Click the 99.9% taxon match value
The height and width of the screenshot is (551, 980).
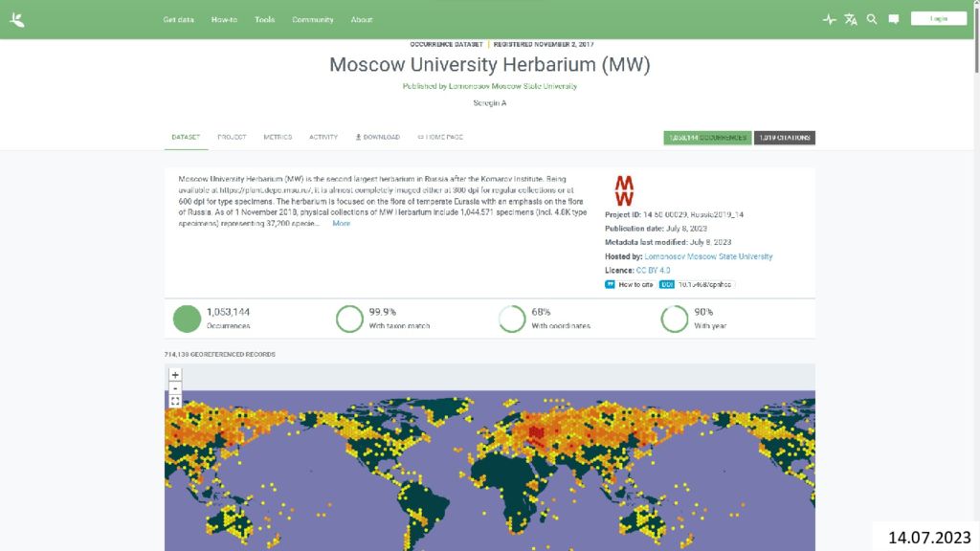tap(383, 312)
